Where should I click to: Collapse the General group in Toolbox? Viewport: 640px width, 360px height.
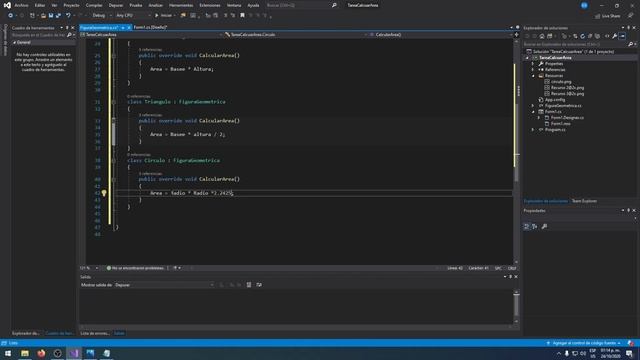14,42
